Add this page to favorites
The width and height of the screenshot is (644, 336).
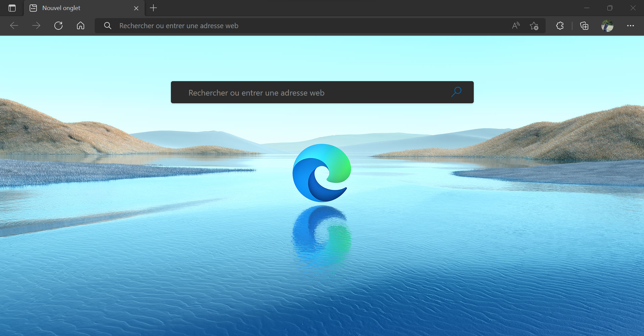point(534,25)
